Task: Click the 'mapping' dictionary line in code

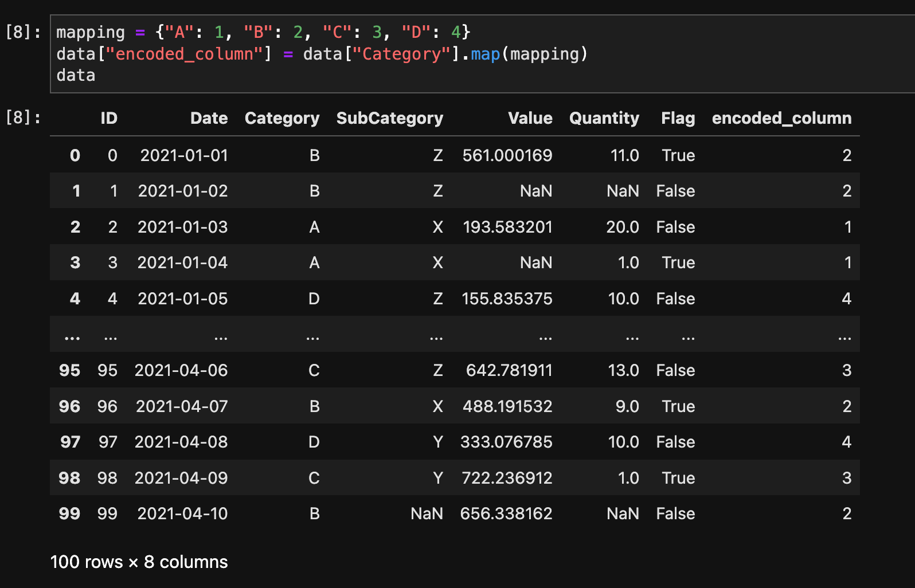Action: (263, 32)
